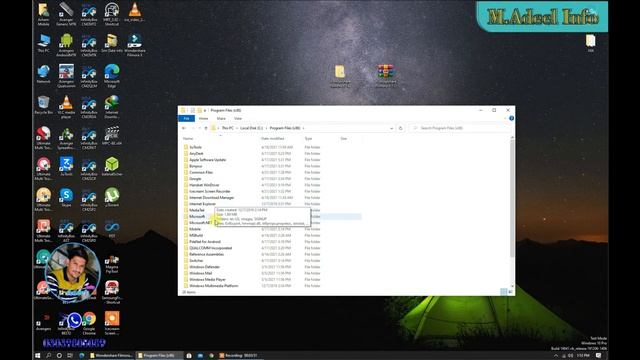Open the Network desktop icon

pyautogui.click(x=43, y=74)
